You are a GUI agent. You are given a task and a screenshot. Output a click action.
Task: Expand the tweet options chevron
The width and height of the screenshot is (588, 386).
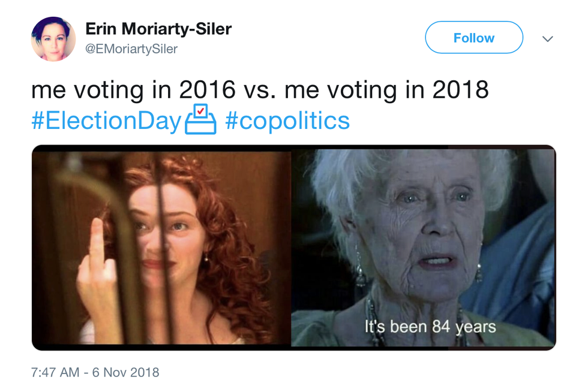coord(547,39)
